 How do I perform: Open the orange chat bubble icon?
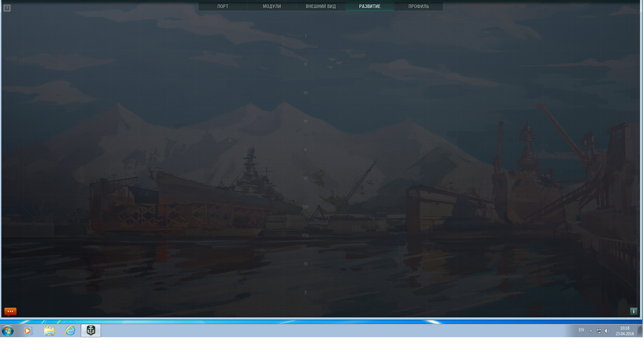click(10, 312)
